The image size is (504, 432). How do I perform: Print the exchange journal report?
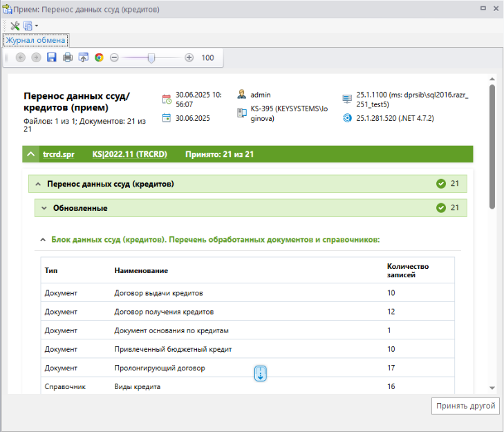(x=67, y=57)
